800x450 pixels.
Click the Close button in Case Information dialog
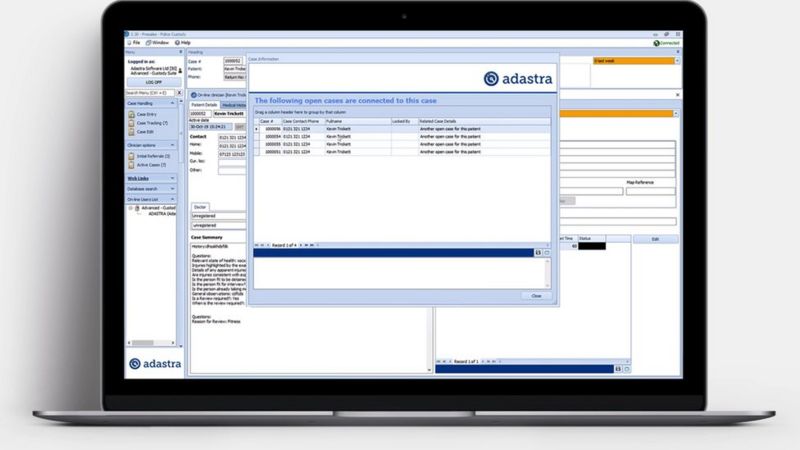[x=536, y=295]
